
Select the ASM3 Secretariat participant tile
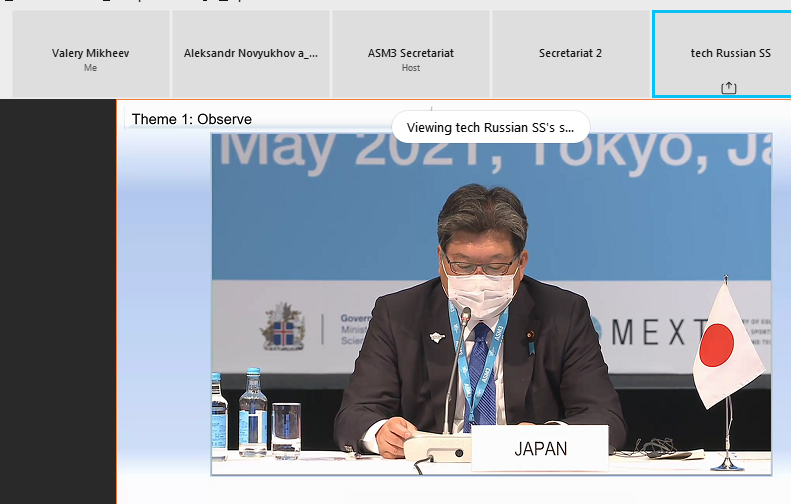[411, 53]
